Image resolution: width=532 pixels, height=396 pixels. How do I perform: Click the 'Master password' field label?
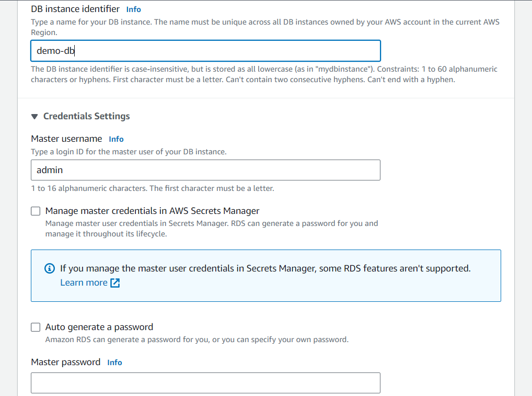click(x=65, y=362)
